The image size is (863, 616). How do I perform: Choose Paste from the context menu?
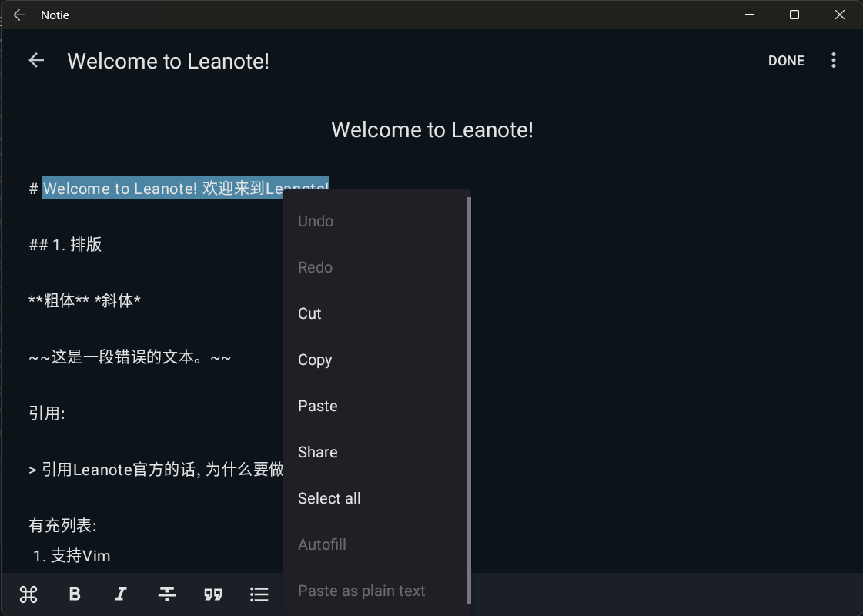(376, 406)
